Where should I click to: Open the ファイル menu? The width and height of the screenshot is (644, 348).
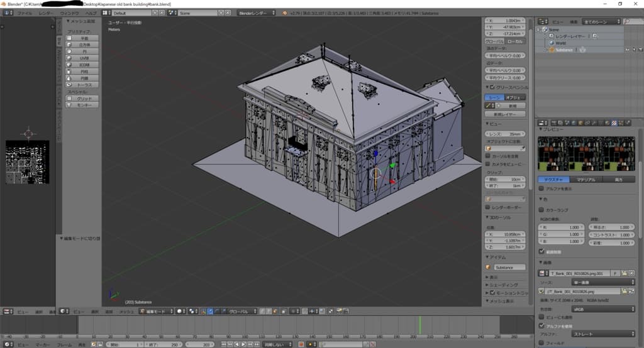click(24, 13)
